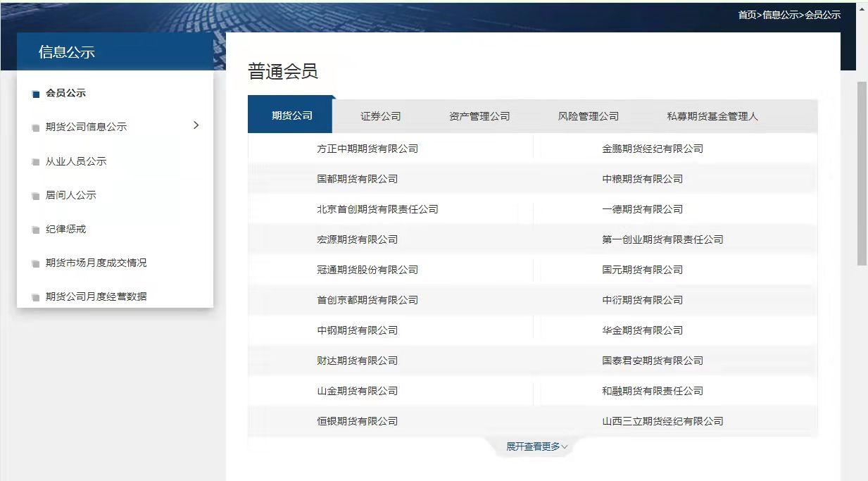Viewport: 868px width, 481px height.
Task: Select 和融期货有限责任公司 entry
Action: coord(653,391)
